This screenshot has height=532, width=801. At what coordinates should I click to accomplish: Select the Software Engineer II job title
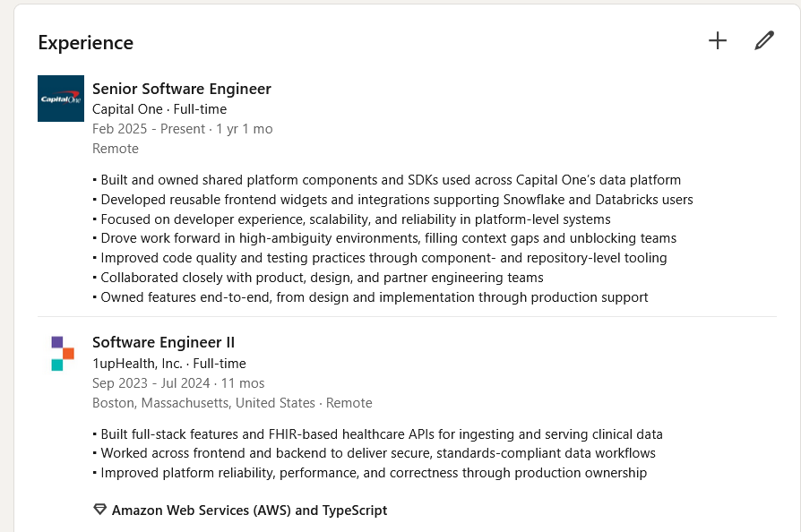coord(163,342)
